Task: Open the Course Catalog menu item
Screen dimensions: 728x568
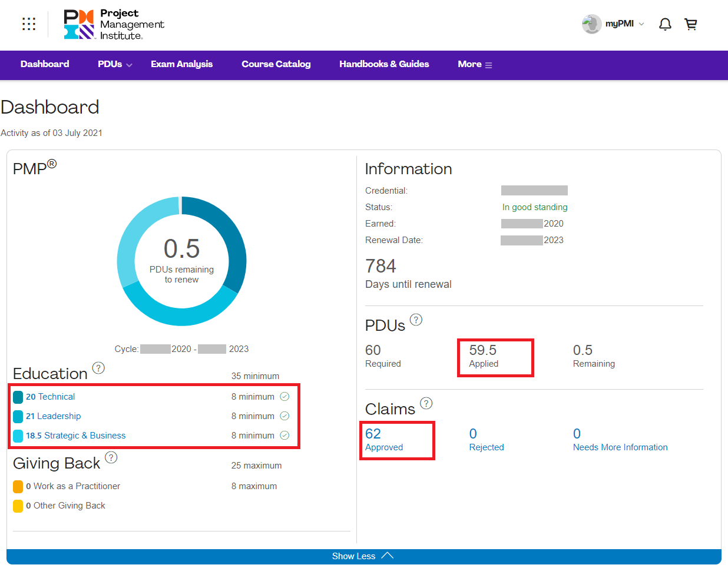Action: pyautogui.click(x=276, y=64)
